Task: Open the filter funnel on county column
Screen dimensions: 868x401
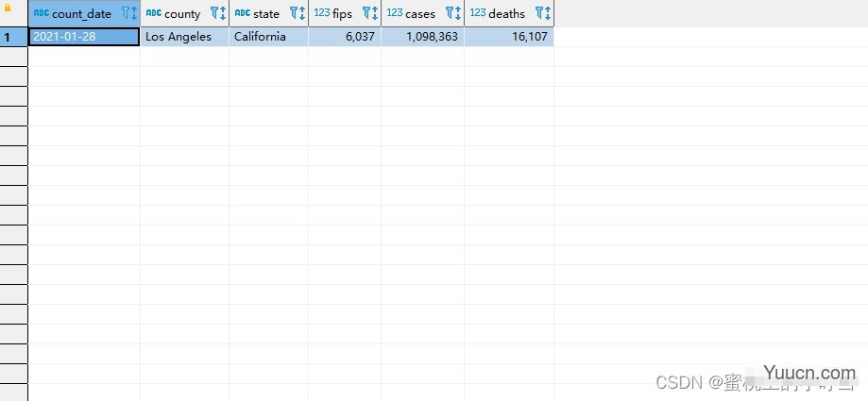Action: [214, 13]
